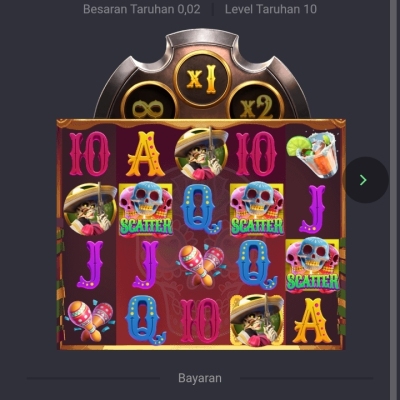Click the Besaran Taruhan 0,02 label
400x400 pixels.
(x=142, y=9)
